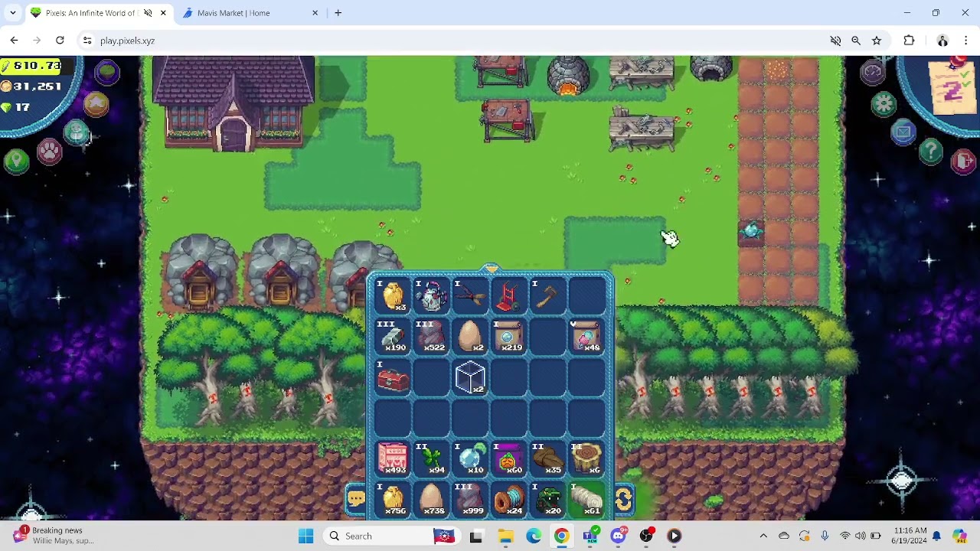Image resolution: width=980 pixels, height=551 pixels.
Task: Bookmark this page with star
Action: [x=877, y=41]
